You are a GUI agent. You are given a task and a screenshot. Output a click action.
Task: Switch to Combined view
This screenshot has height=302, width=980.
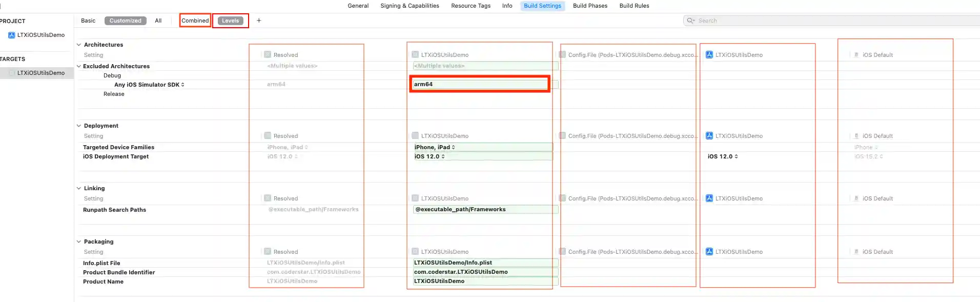tap(195, 21)
